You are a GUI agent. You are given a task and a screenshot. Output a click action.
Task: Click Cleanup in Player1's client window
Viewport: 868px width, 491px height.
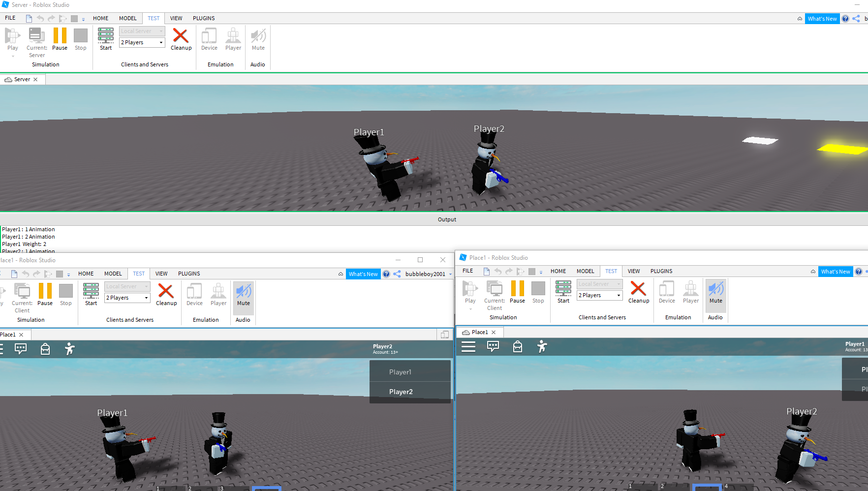click(x=639, y=292)
